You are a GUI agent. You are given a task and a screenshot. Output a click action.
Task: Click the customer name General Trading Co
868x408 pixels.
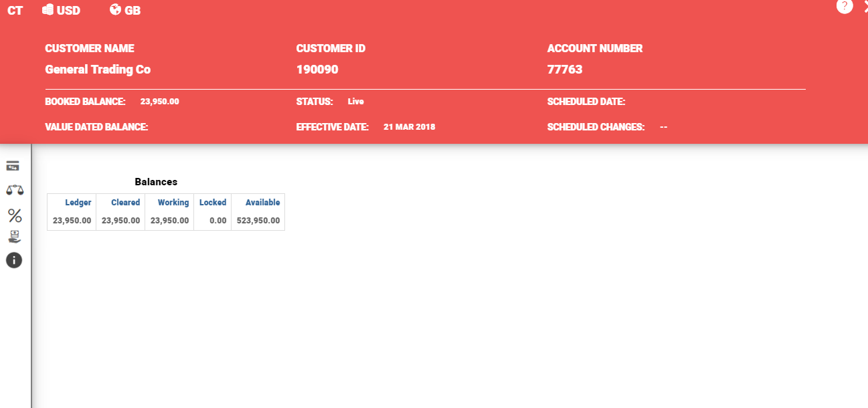pos(98,70)
